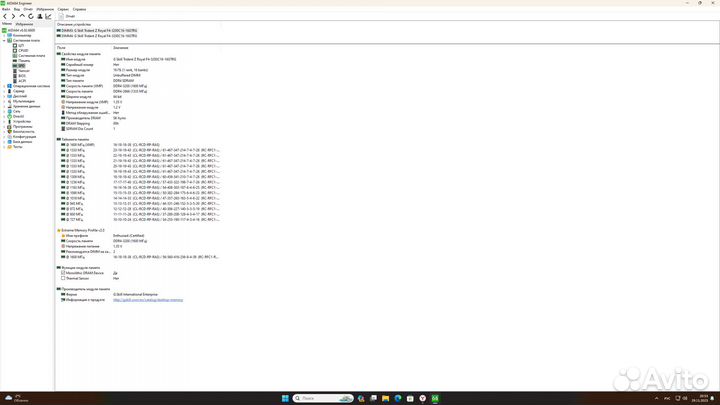Click the user silhouette toolbar icon
720x405 pixels.
(39, 16)
